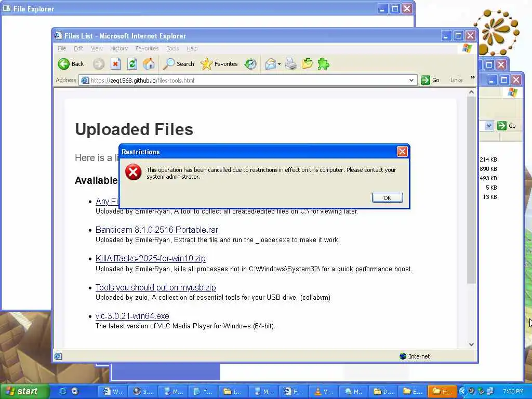Click the blue tray expand arrow

[462, 391]
